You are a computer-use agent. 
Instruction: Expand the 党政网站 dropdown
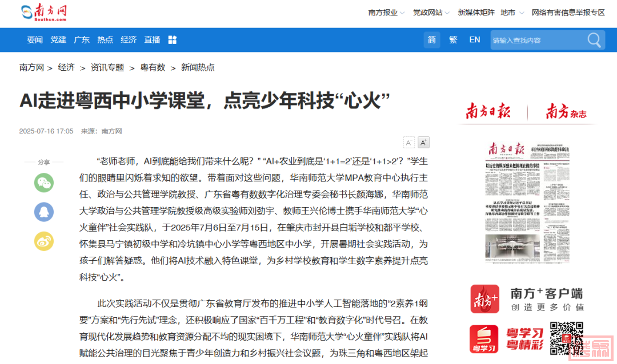(x=431, y=13)
